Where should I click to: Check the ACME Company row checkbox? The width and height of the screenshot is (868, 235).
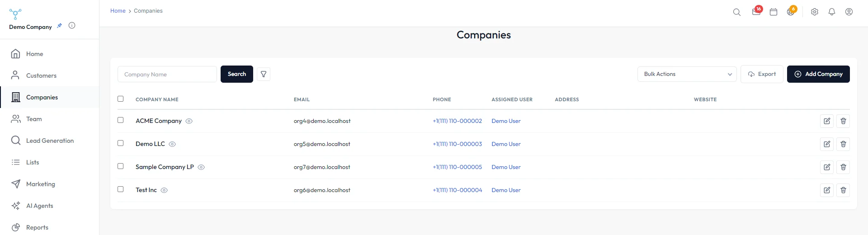point(120,120)
